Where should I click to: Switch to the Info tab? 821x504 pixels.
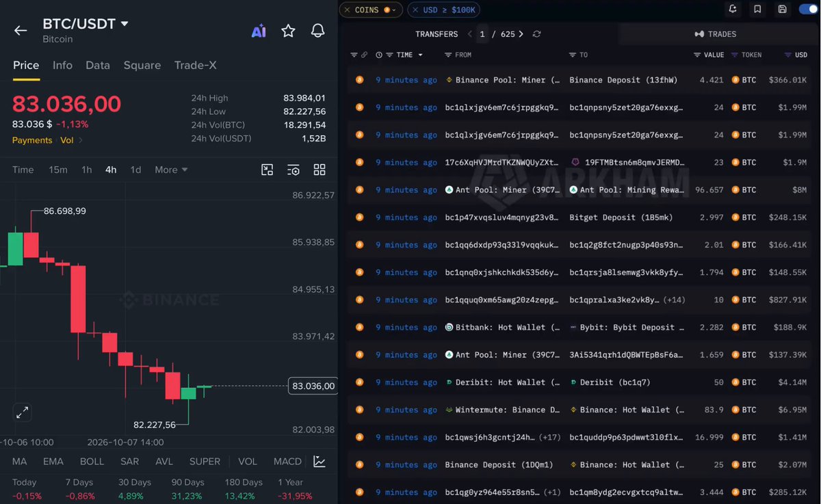[x=62, y=65]
